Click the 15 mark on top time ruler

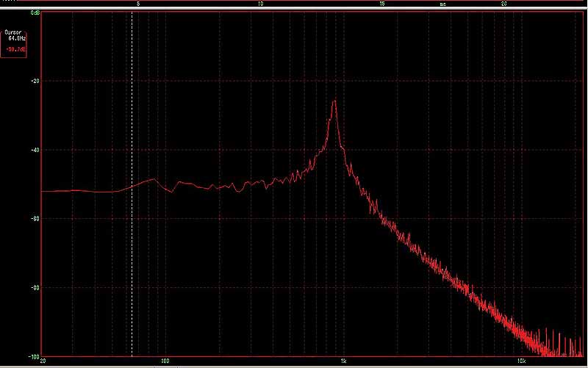point(381,4)
